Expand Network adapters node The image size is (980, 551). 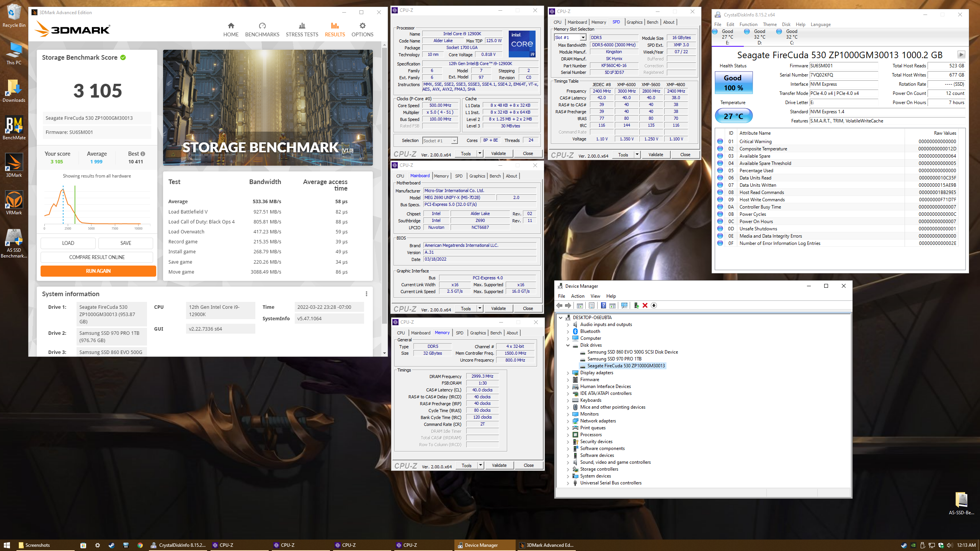coord(568,421)
